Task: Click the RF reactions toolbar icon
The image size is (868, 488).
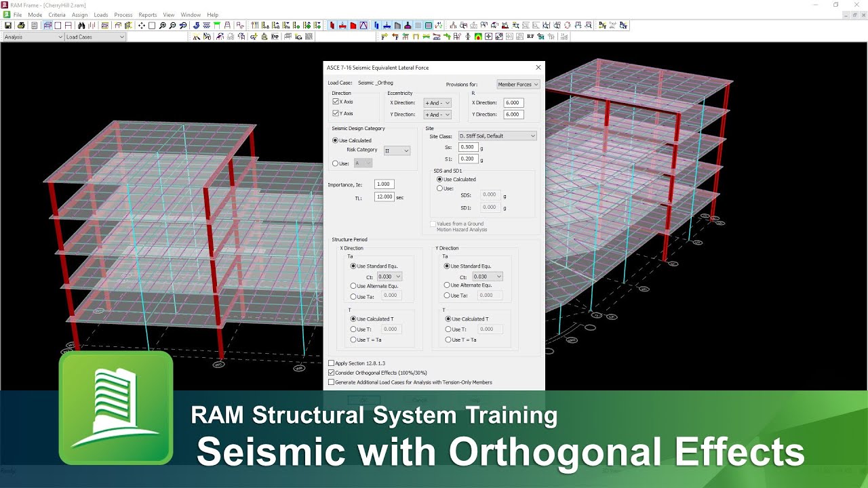Action: (530, 37)
